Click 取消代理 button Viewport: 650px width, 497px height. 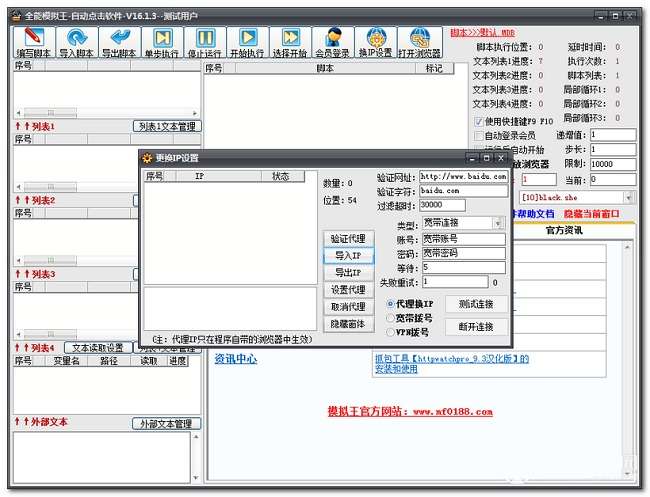click(348, 307)
